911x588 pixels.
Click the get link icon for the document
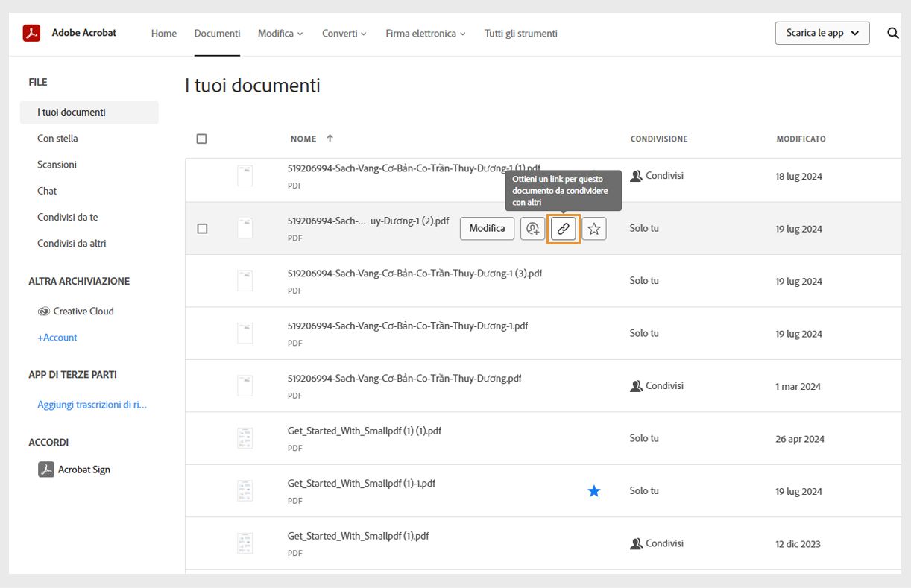[x=564, y=229]
